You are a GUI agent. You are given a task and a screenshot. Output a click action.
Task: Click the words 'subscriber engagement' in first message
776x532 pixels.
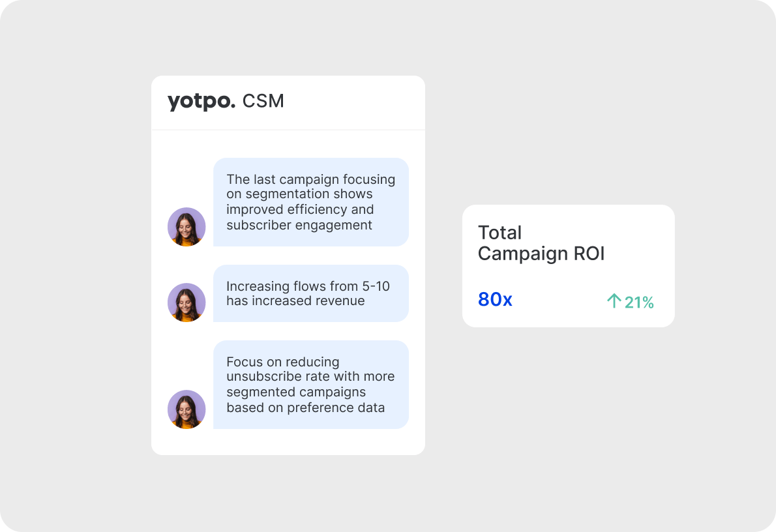tap(299, 225)
